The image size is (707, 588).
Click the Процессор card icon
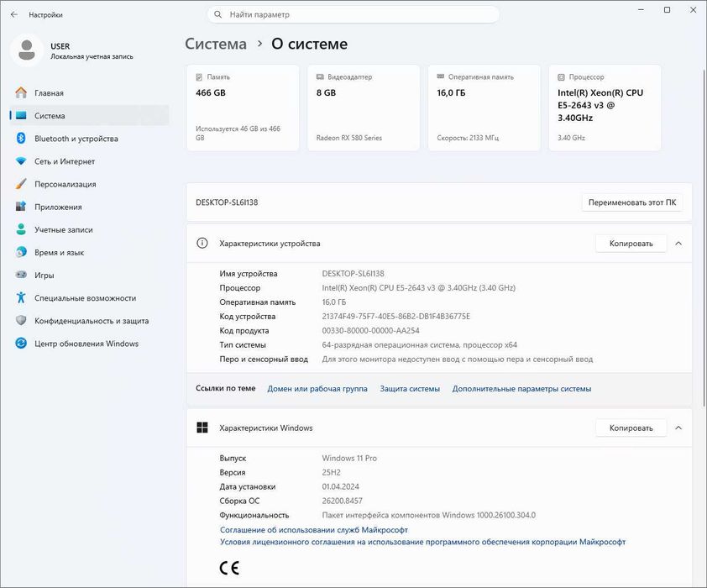pos(561,77)
